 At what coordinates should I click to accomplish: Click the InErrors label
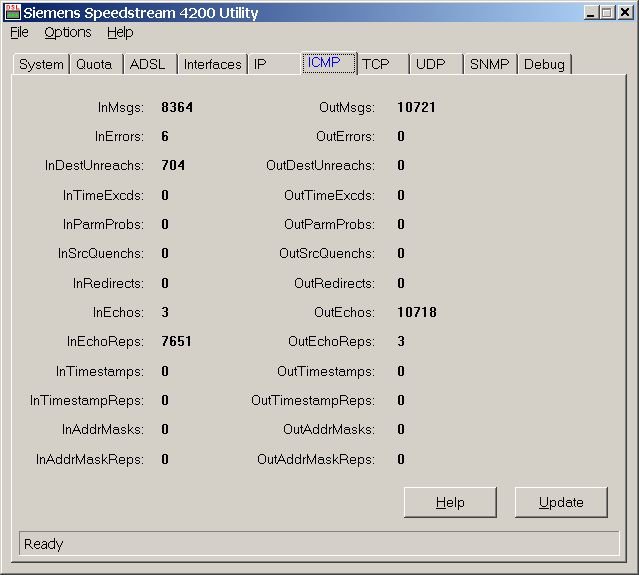(119, 136)
